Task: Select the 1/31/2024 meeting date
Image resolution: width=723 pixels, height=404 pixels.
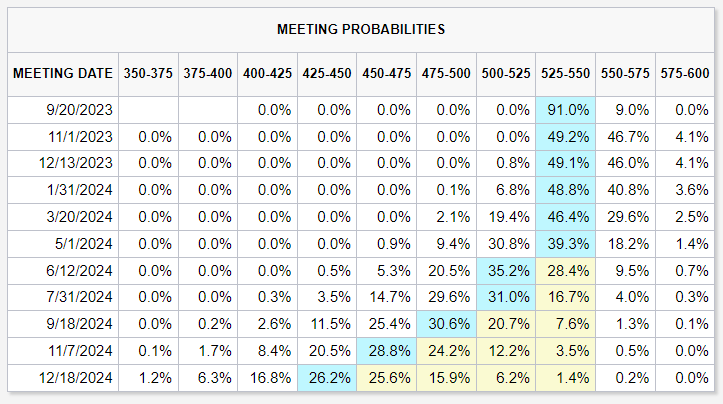Action: pyautogui.click(x=62, y=191)
